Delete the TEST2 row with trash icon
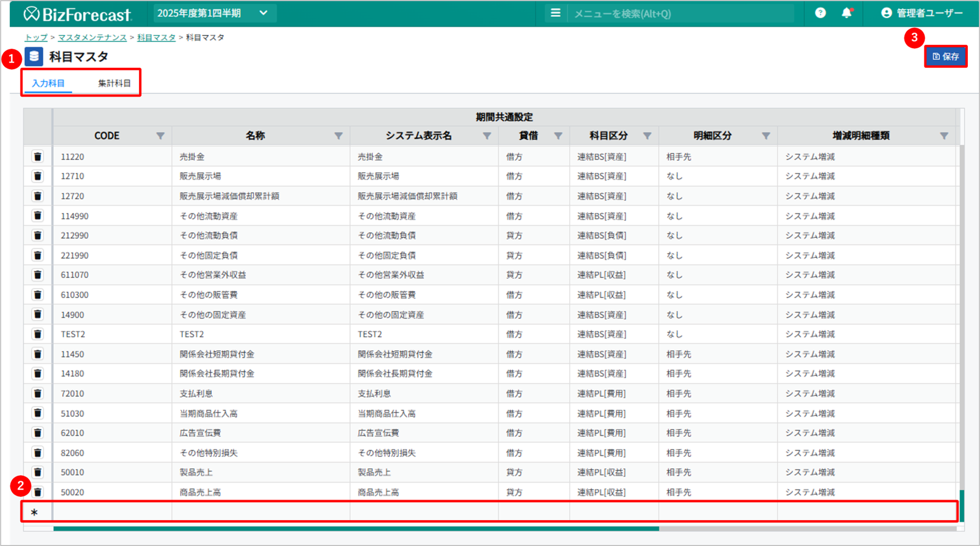 click(x=38, y=334)
